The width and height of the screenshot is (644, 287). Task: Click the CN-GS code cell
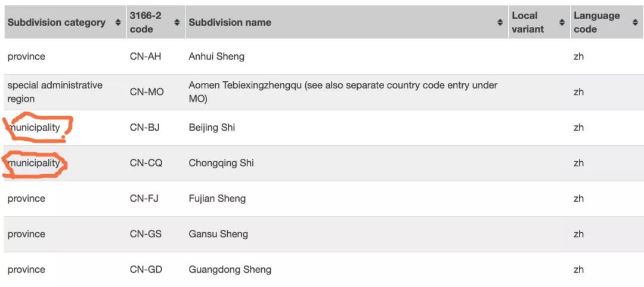(x=146, y=234)
